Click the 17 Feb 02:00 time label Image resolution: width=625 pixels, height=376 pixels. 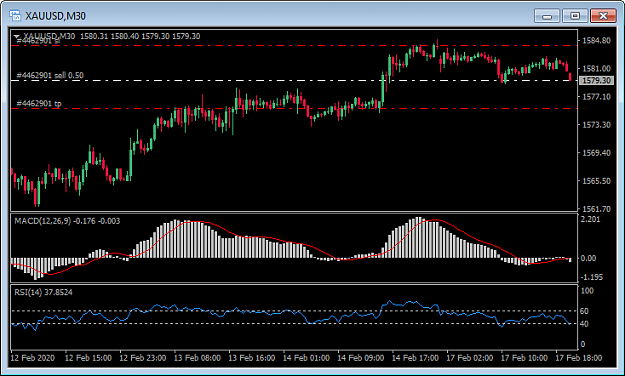point(470,358)
